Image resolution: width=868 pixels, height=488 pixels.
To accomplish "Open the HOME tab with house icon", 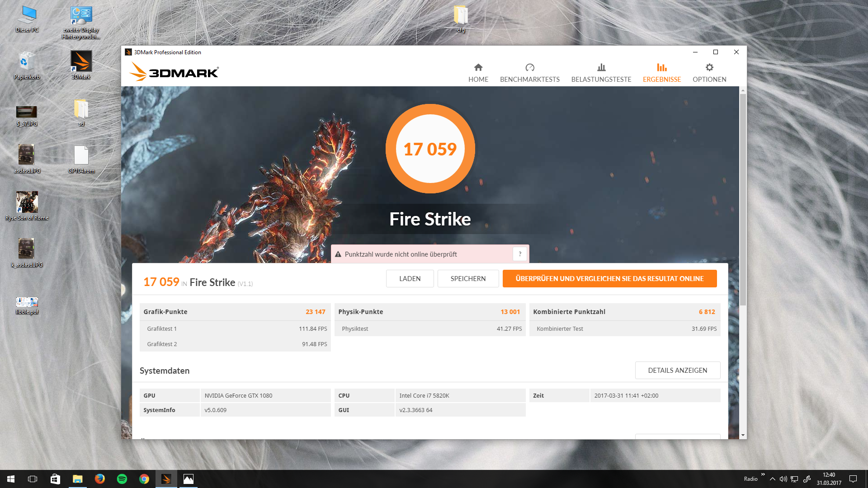I will click(478, 73).
